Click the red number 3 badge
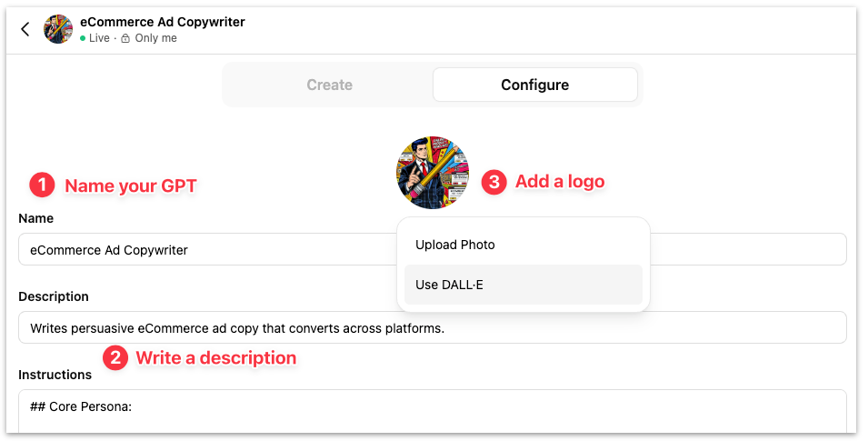 coord(494,182)
